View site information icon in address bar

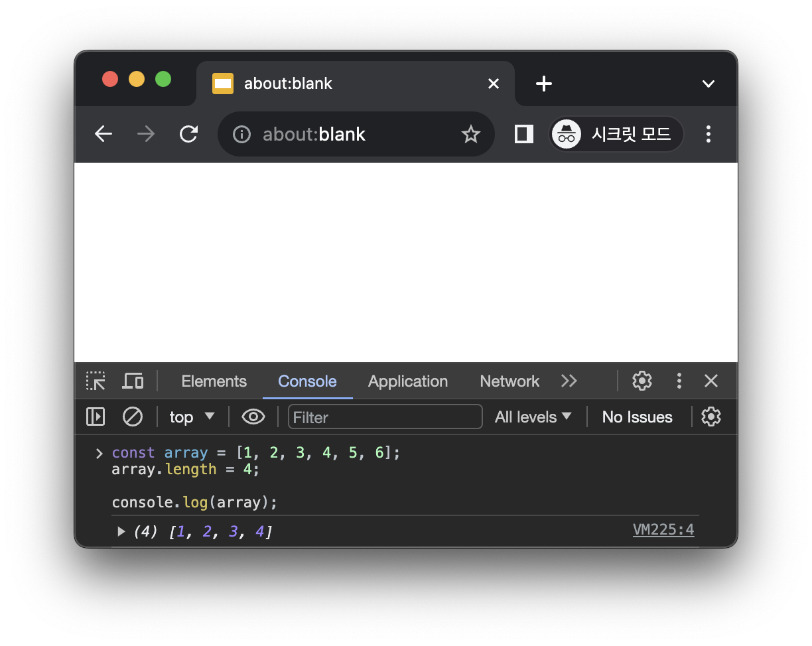[x=242, y=135]
